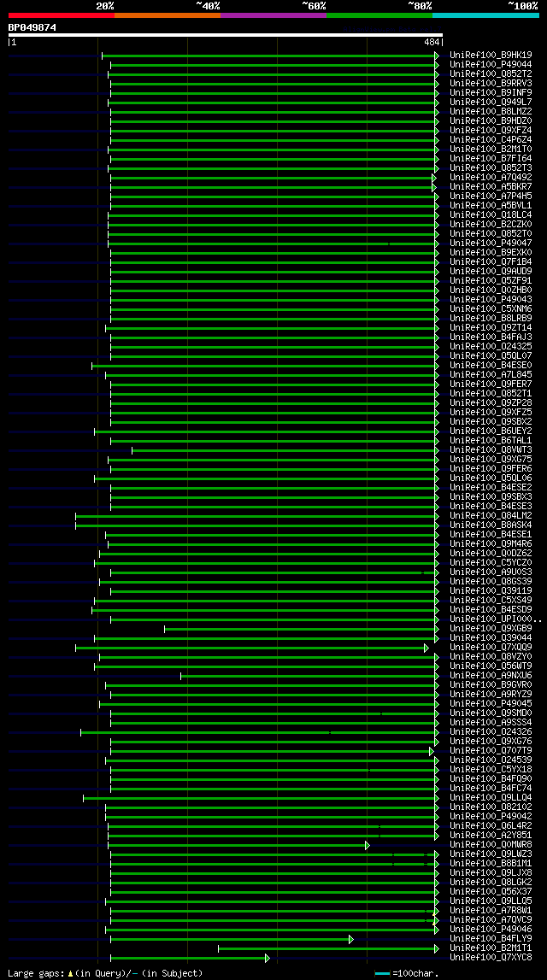The height and width of the screenshot is (980, 547).
Task: Select the UniRef100_A7Q492 label
Action: coord(491,178)
